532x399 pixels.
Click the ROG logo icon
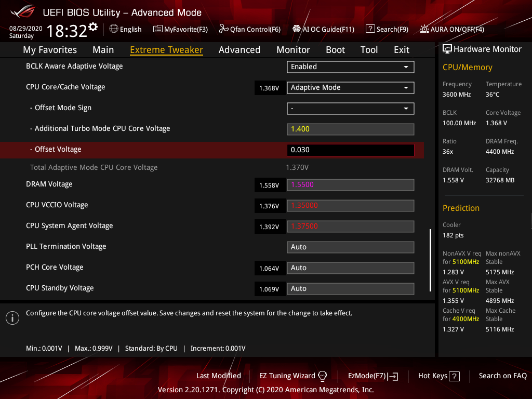(23, 11)
